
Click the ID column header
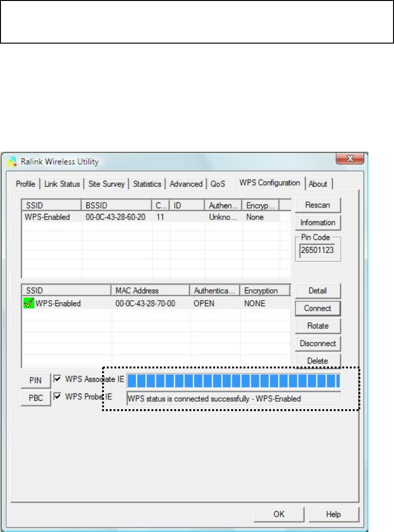pyautogui.click(x=187, y=205)
